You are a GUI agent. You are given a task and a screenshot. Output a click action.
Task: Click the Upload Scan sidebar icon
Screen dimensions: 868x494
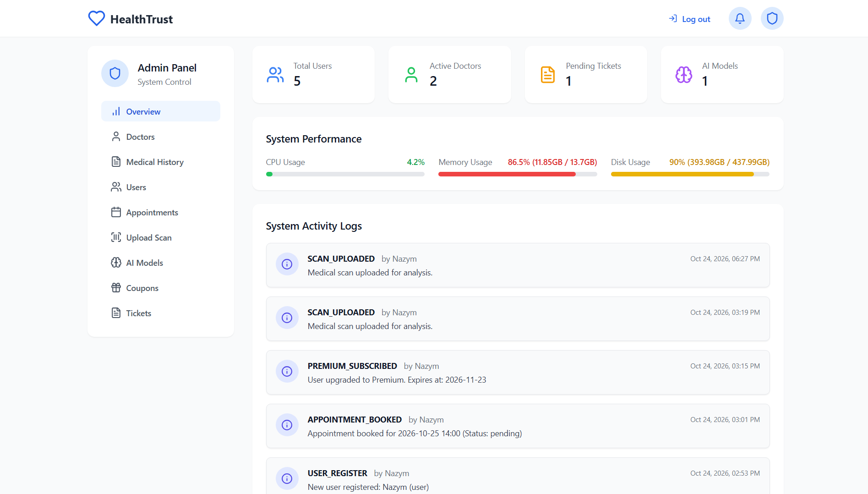116,237
